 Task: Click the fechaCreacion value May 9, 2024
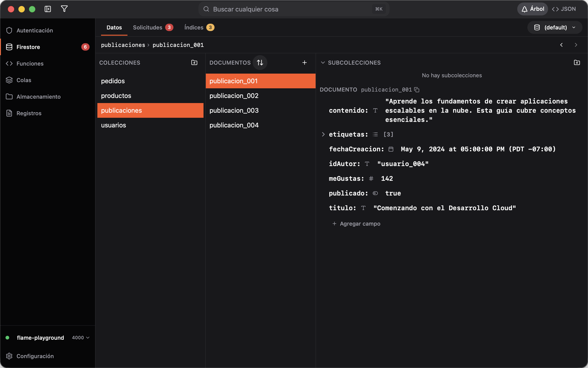point(478,149)
